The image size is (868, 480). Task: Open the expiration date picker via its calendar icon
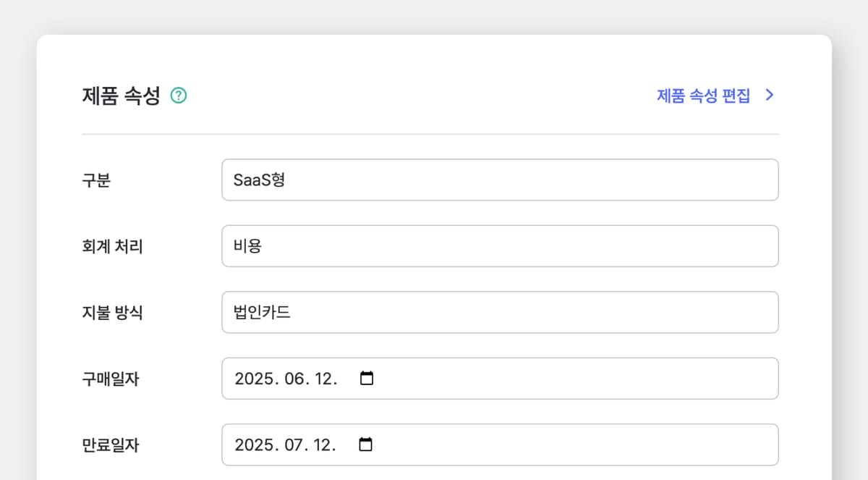coord(367,445)
